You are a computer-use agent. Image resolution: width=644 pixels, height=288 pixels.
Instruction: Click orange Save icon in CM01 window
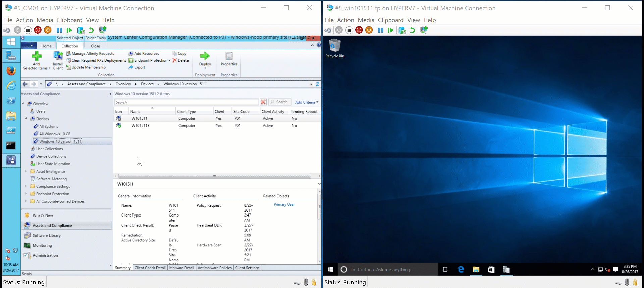[48, 30]
